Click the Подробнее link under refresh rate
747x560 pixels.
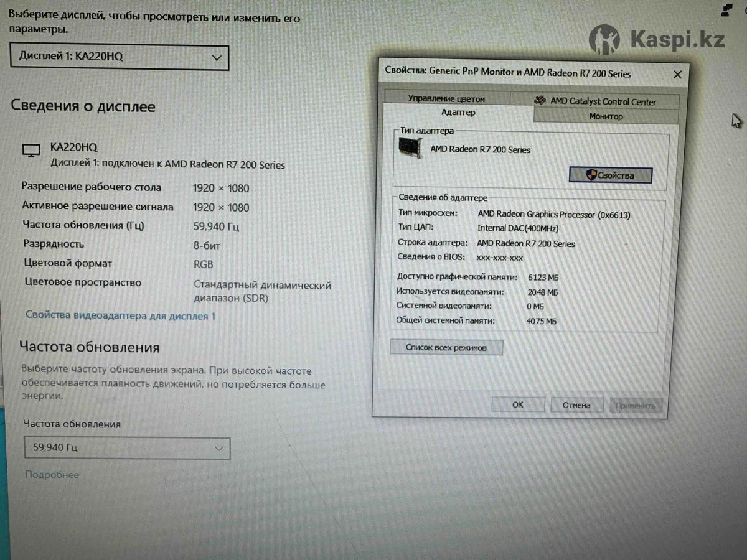pyautogui.click(x=52, y=474)
